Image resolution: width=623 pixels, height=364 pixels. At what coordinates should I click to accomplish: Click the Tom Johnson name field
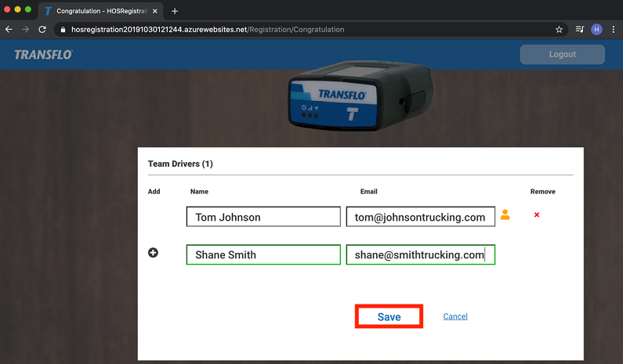click(263, 217)
